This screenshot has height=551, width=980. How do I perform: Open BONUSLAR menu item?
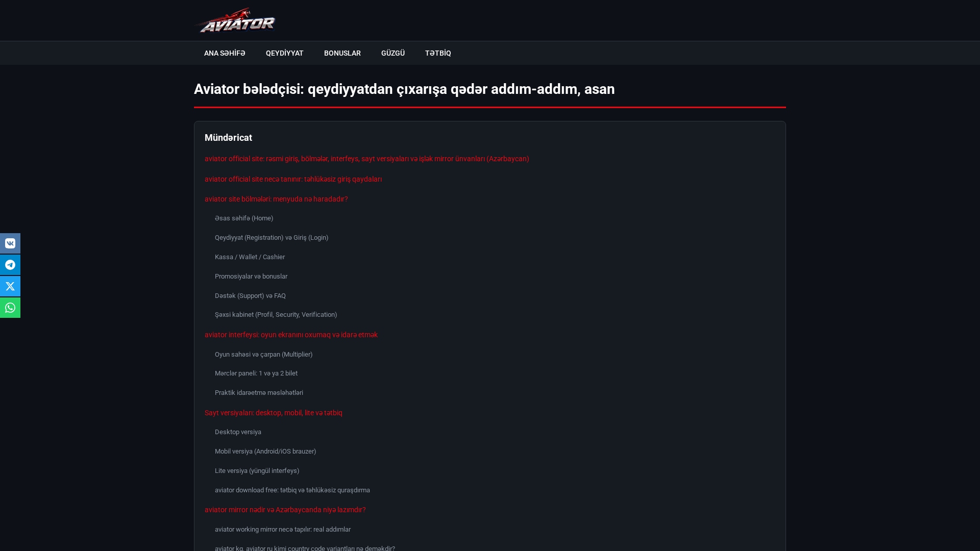click(x=342, y=53)
